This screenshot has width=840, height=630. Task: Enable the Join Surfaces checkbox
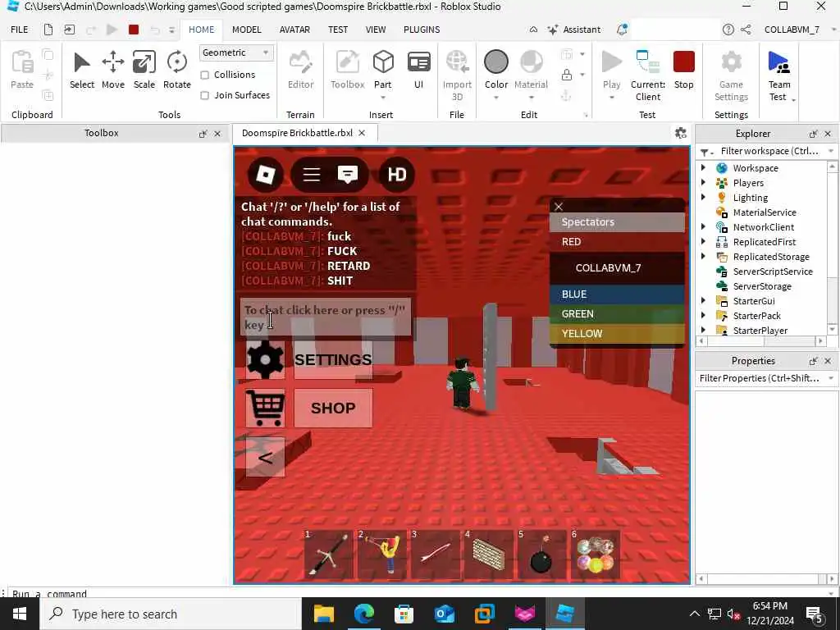point(204,95)
